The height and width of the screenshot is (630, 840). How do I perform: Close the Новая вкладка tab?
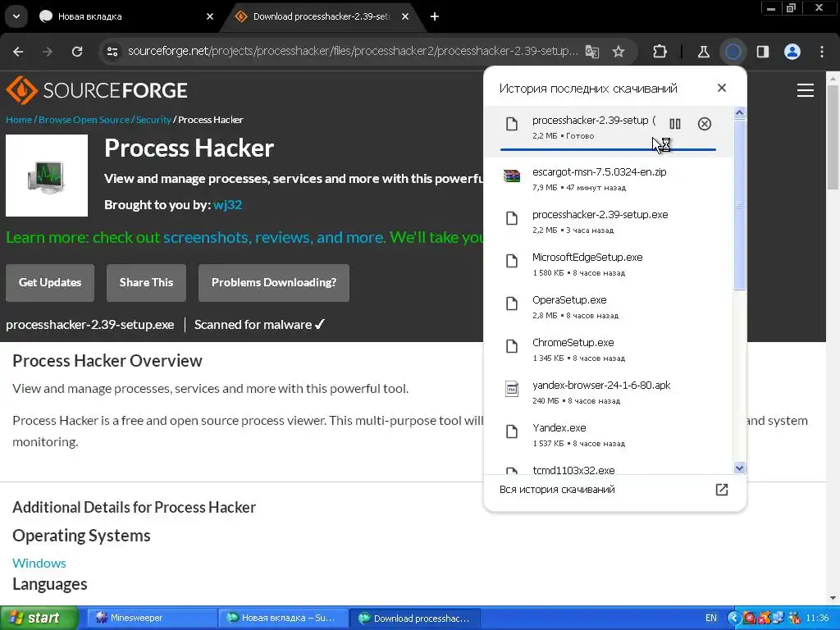(210, 16)
